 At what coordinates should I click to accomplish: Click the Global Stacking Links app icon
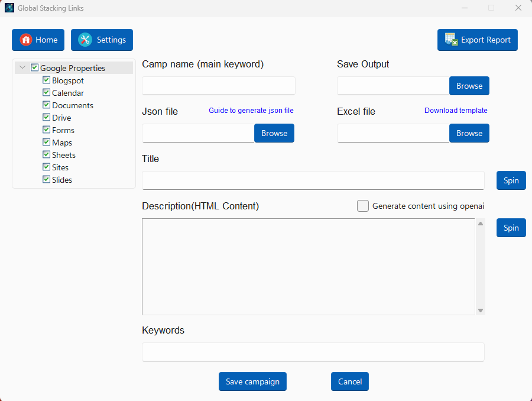pos(9,8)
